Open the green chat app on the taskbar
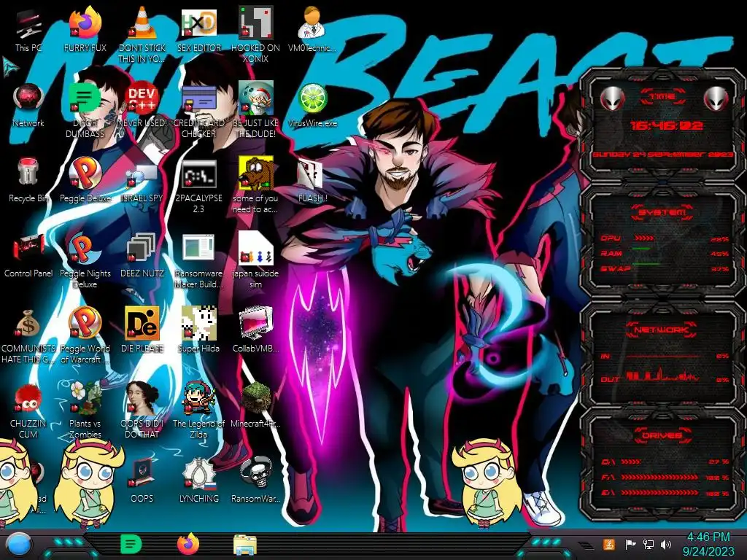 click(131, 544)
